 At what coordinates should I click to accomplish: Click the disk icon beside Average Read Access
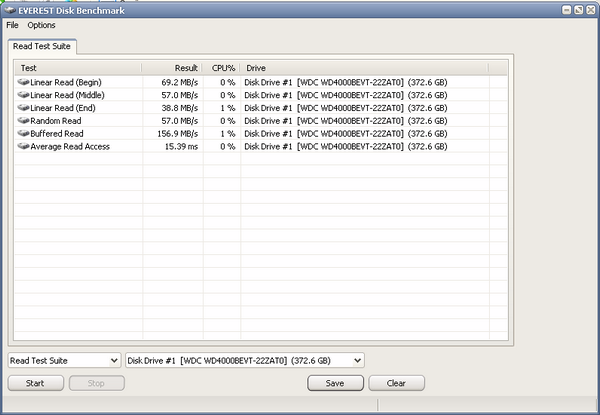[23, 146]
